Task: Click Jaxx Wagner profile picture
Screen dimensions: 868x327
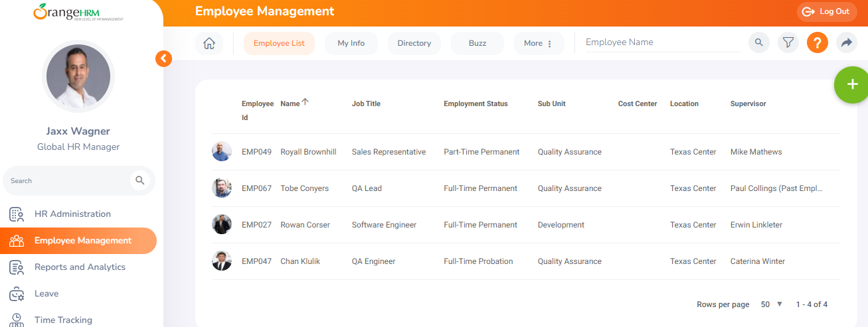Action: pos(78,76)
